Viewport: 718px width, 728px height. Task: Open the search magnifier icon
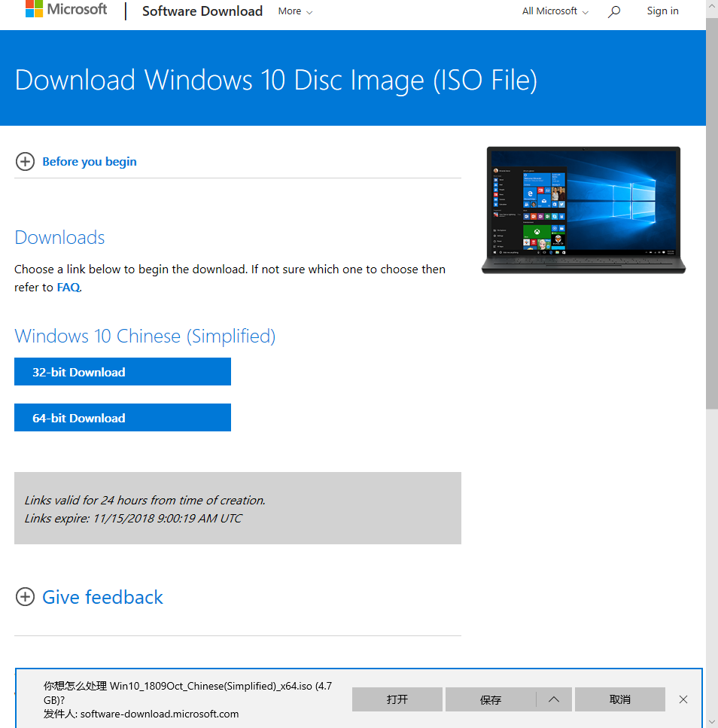(x=614, y=11)
